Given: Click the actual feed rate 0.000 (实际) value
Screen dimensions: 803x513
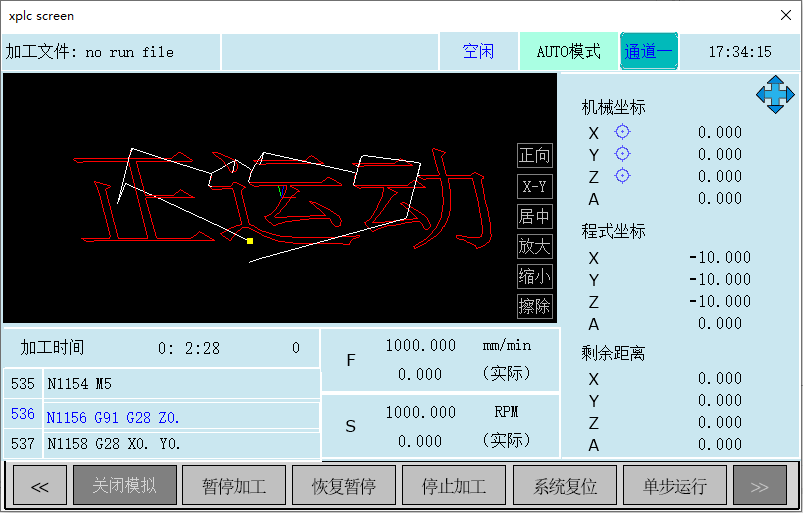Looking at the screenshot, I should [420, 374].
